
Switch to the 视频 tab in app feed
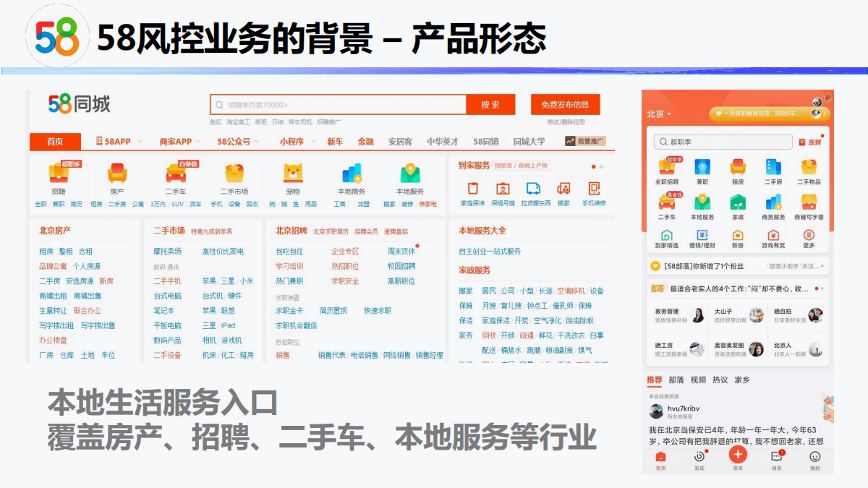click(x=698, y=380)
